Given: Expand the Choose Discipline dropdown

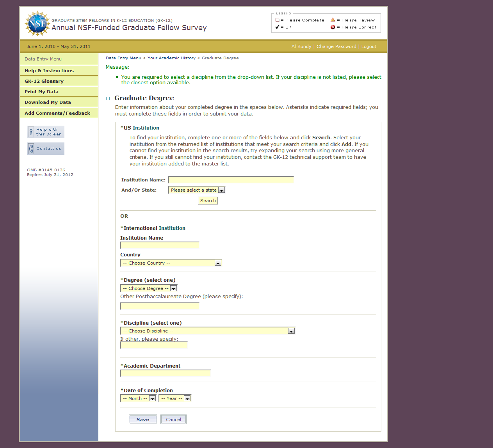Looking at the screenshot, I should pos(208,331).
